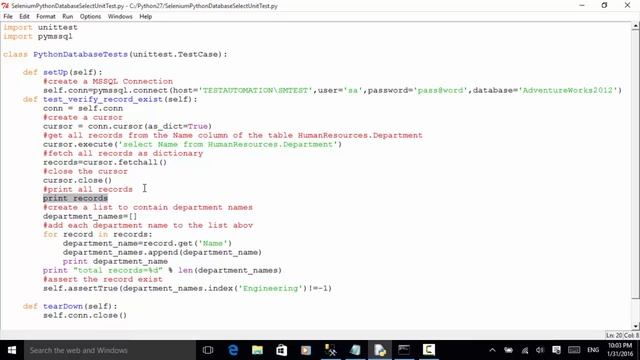Open the Command Prompt taskbar icon

(x=404, y=350)
